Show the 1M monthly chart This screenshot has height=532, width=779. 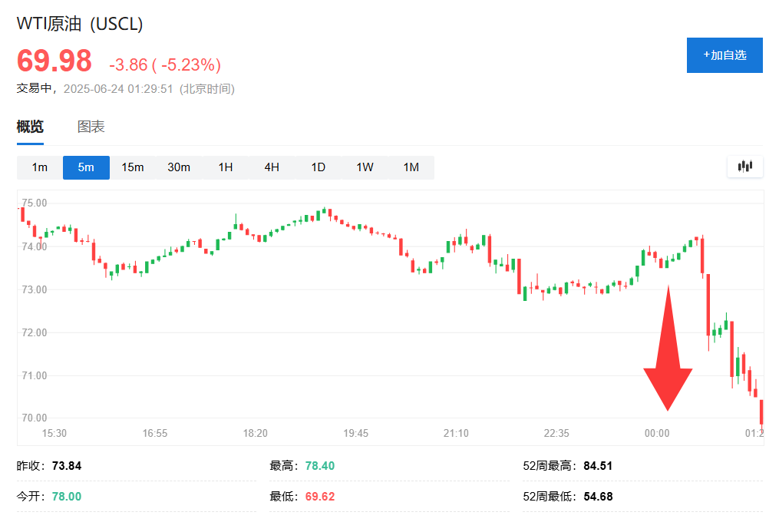point(411,167)
